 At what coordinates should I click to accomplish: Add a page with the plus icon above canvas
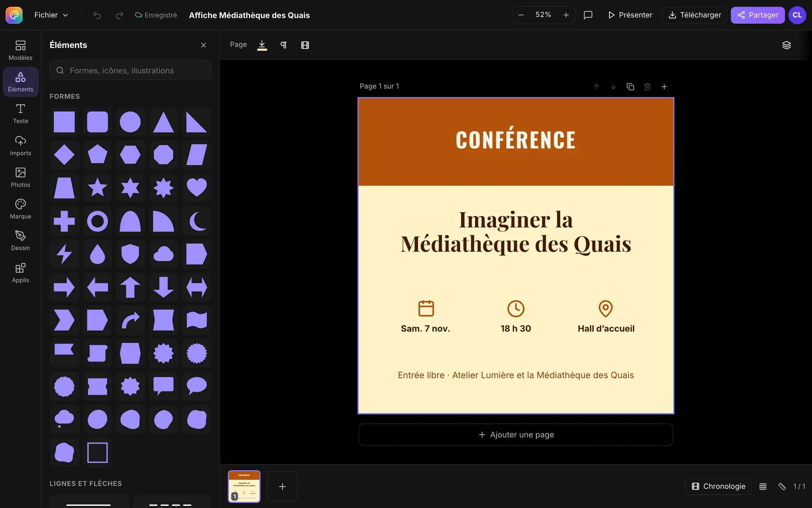tap(664, 86)
